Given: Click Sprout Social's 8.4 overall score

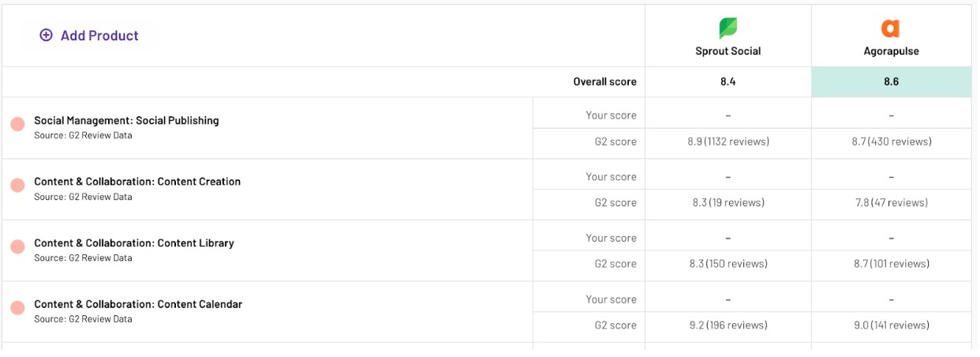Looking at the screenshot, I should (x=728, y=82).
